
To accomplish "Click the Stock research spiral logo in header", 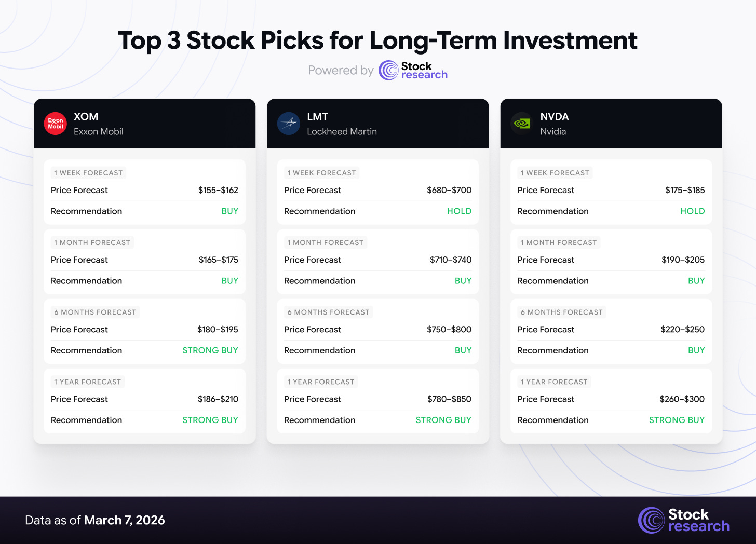I will tap(388, 71).
